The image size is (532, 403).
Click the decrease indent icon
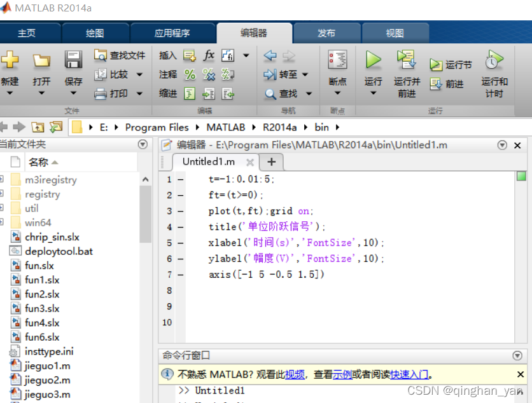click(228, 93)
